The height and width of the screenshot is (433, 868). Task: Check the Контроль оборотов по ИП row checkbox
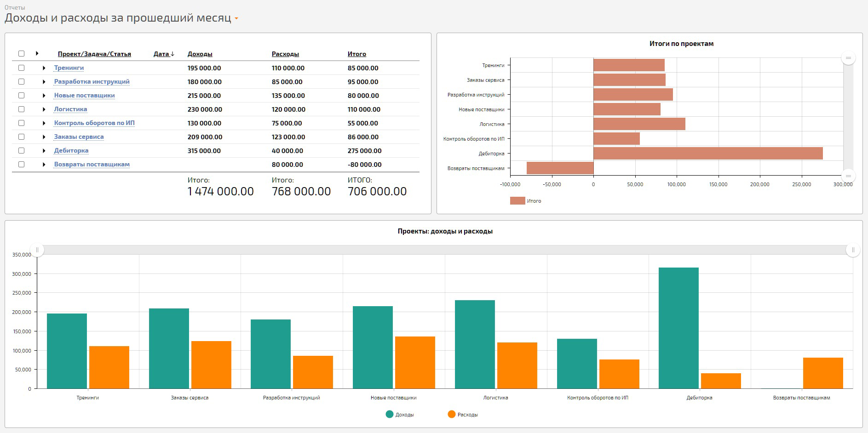pos(21,123)
